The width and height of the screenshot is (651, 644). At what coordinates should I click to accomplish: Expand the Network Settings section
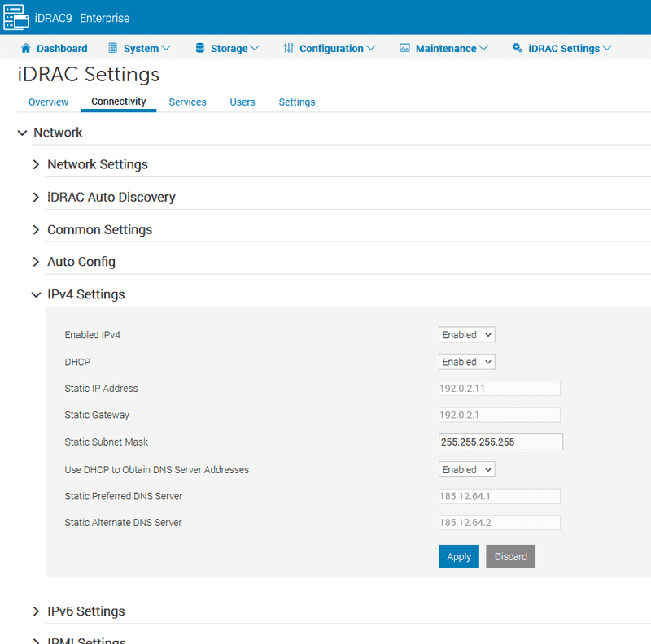click(x=36, y=164)
